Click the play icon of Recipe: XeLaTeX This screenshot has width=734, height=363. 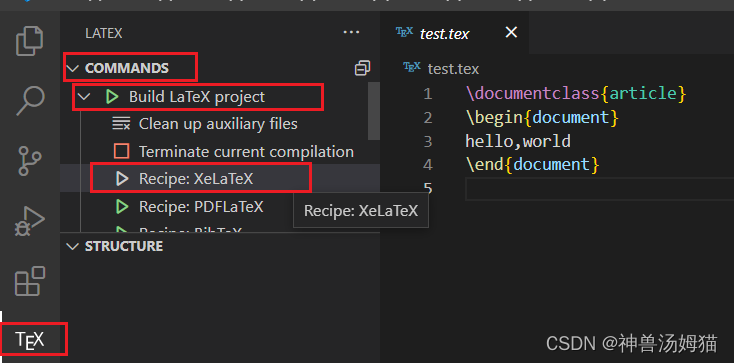(122, 178)
